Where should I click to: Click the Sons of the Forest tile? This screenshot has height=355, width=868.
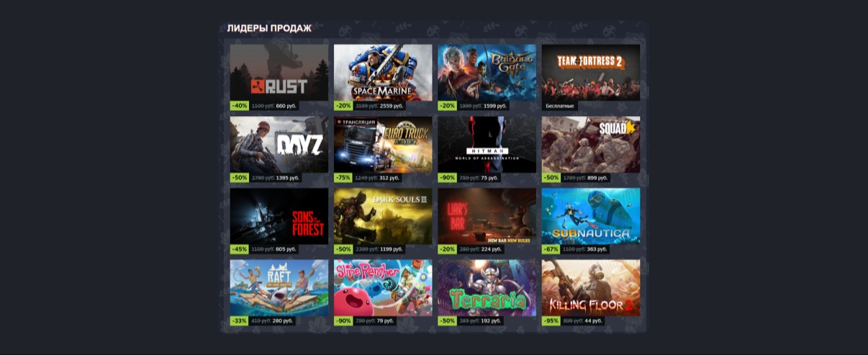pos(279,216)
